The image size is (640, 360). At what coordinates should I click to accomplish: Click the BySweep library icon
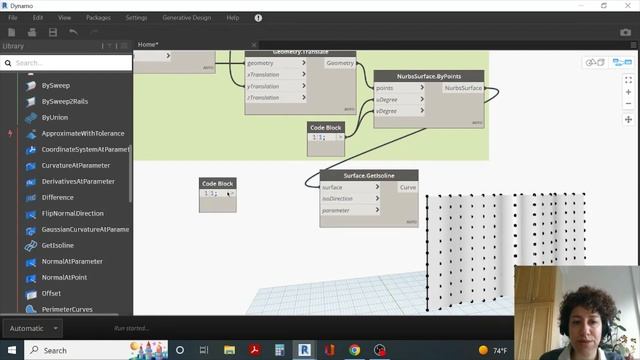point(31,86)
